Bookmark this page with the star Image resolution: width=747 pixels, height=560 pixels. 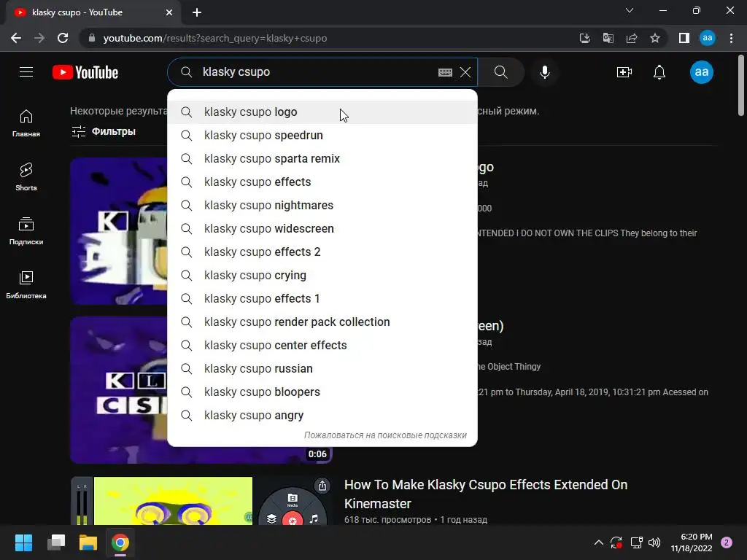[x=655, y=38]
